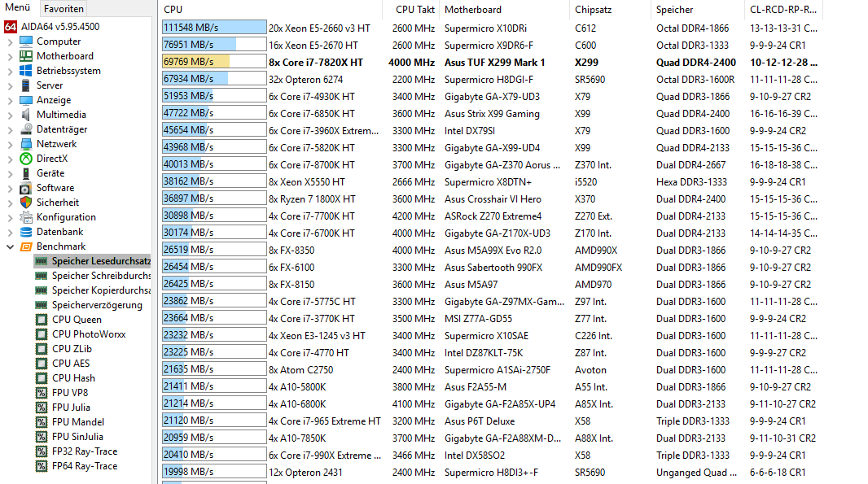Click the Asus TUF X299 Mark 1 cell
868x484 pixels.
click(x=494, y=63)
